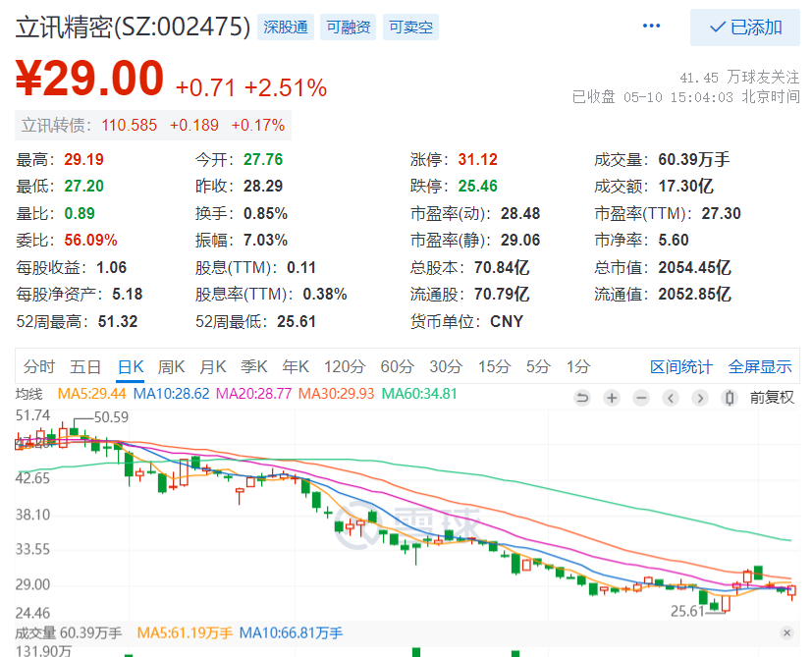
Task: Click the 已添加 watchlist button
Action: click(744, 27)
